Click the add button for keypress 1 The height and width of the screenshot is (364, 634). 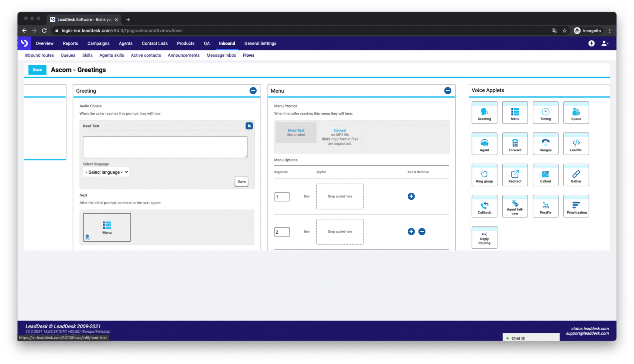pyautogui.click(x=411, y=196)
